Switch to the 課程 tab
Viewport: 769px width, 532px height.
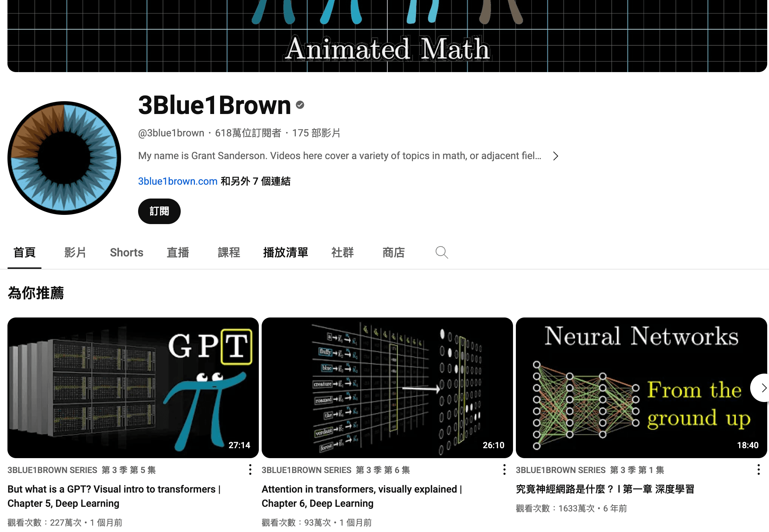(229, 253)
